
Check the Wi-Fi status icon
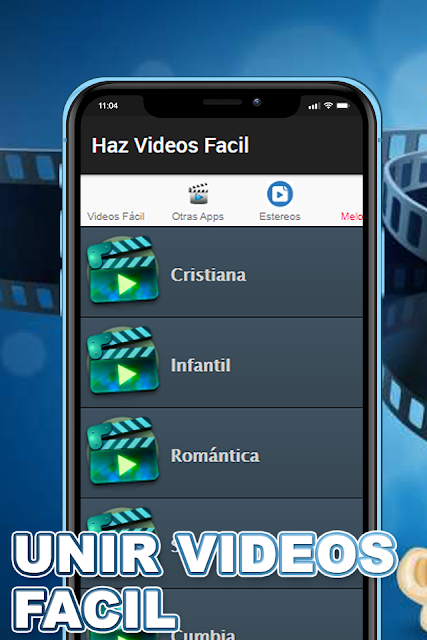(328, 106)
